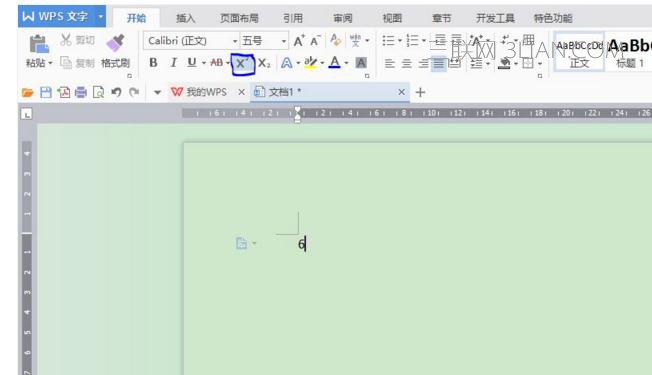Toggle justify alignment

pos(439,64)
